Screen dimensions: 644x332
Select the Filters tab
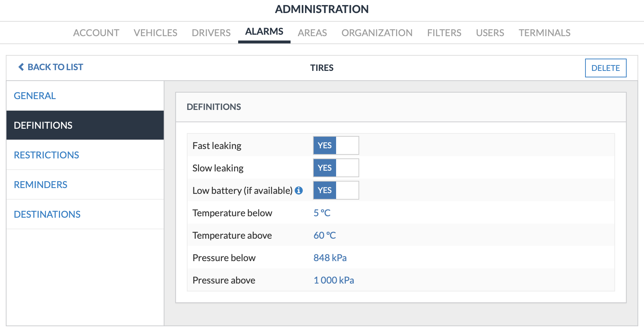444,33
